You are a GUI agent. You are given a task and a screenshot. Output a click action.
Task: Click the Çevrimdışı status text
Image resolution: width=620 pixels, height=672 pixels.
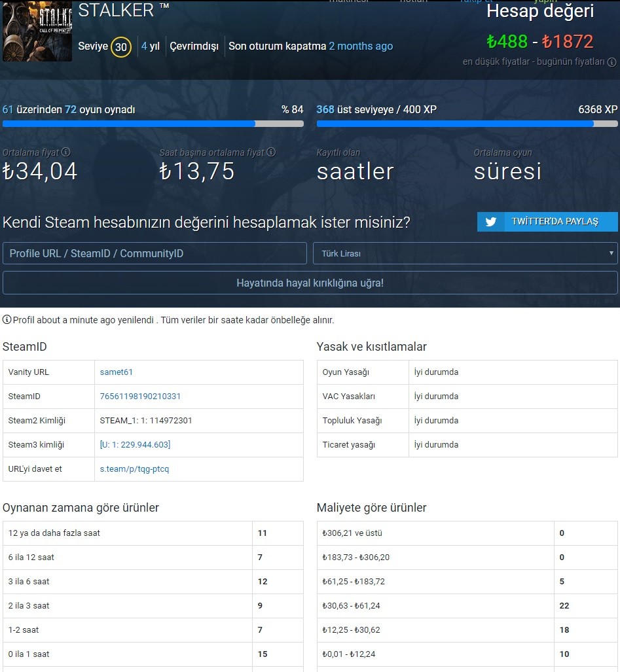[x=194, y=46]
